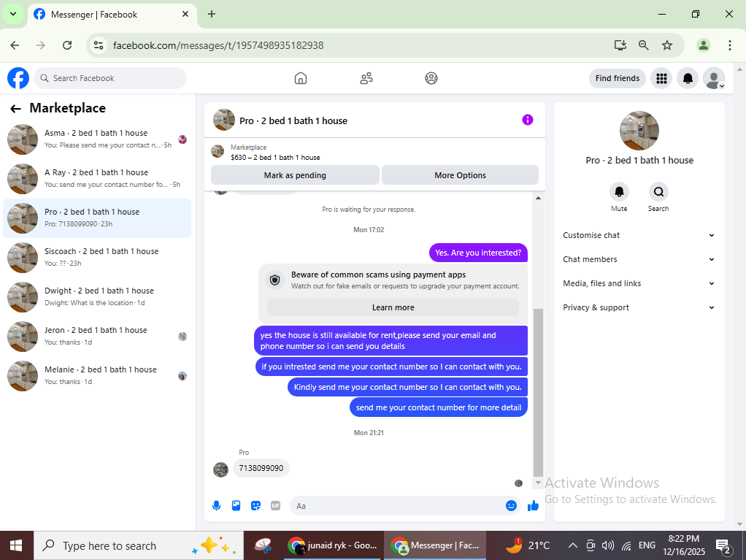Screen dimensions: 746x560
Task: Click the browser address bar URL
Action: tap(218, 45)
